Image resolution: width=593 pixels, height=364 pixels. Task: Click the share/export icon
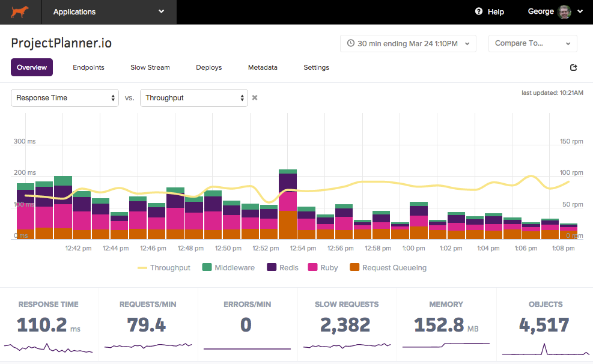coord(573,67)
